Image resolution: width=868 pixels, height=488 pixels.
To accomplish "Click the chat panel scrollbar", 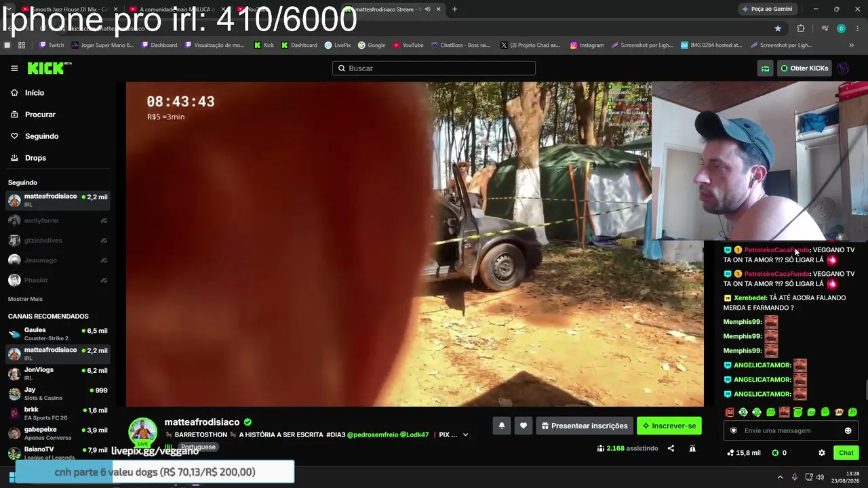I will [865, 391].
